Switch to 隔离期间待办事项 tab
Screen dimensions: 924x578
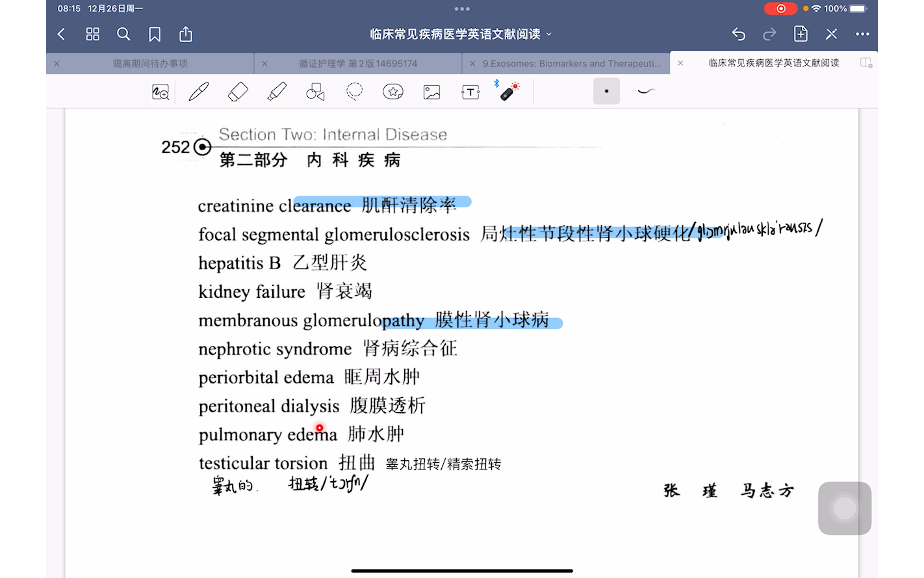coord(150,64)
